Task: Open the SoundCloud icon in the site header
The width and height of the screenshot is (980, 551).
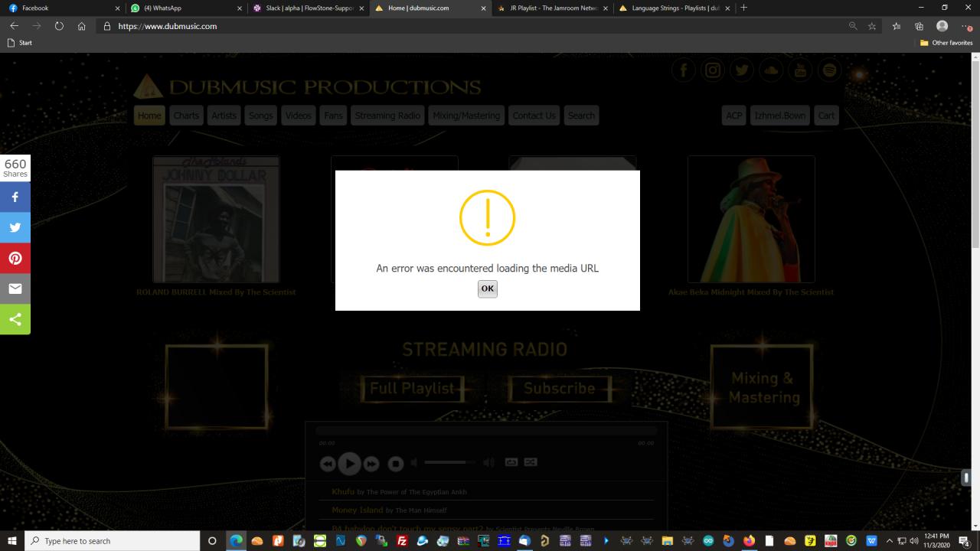Action: (771, 71)
